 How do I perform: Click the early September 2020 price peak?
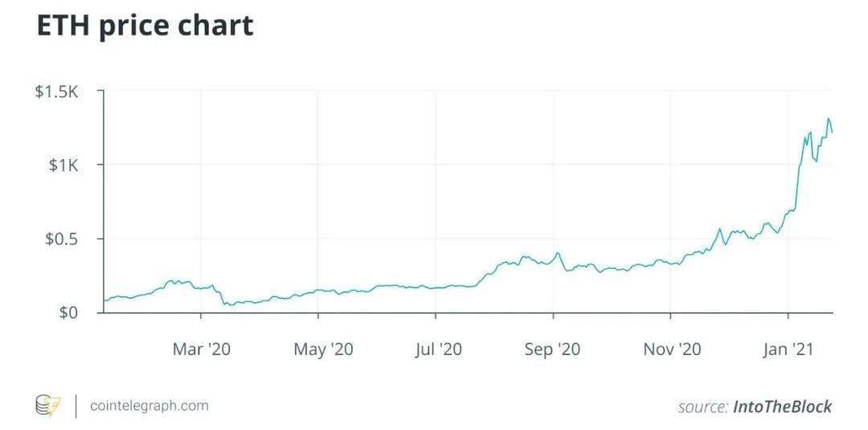tap(556, 253)
